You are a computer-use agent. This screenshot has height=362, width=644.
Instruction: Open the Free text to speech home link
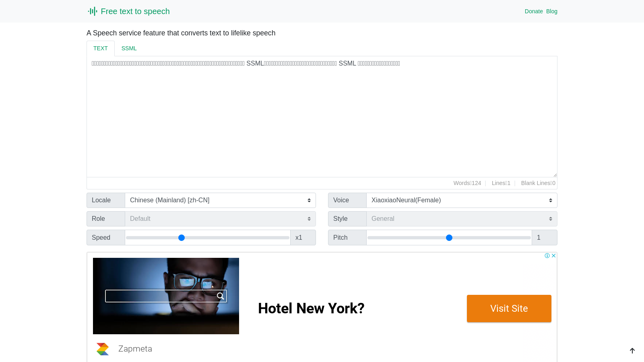point(129,11)
